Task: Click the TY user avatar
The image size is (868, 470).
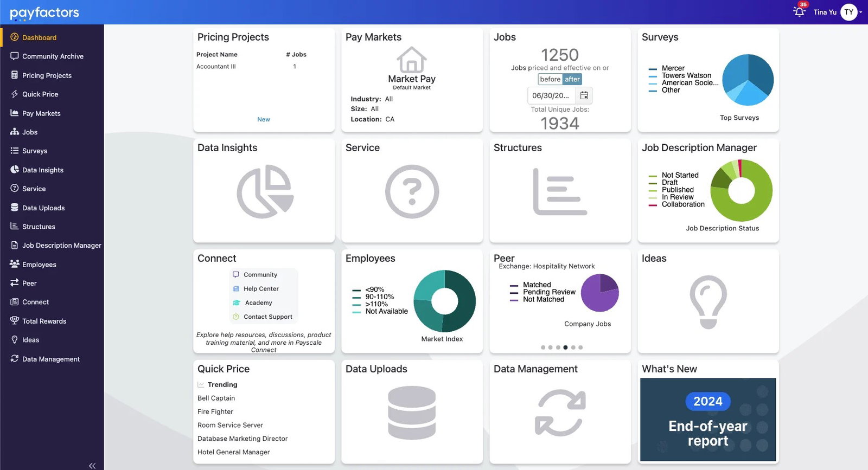Action: (849, 12)
